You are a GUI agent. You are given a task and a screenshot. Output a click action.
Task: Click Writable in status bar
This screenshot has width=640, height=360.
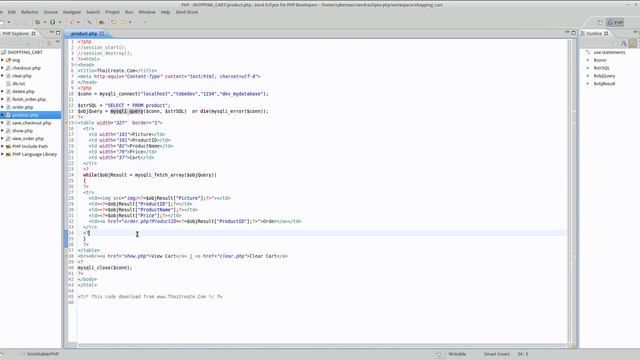457,354
